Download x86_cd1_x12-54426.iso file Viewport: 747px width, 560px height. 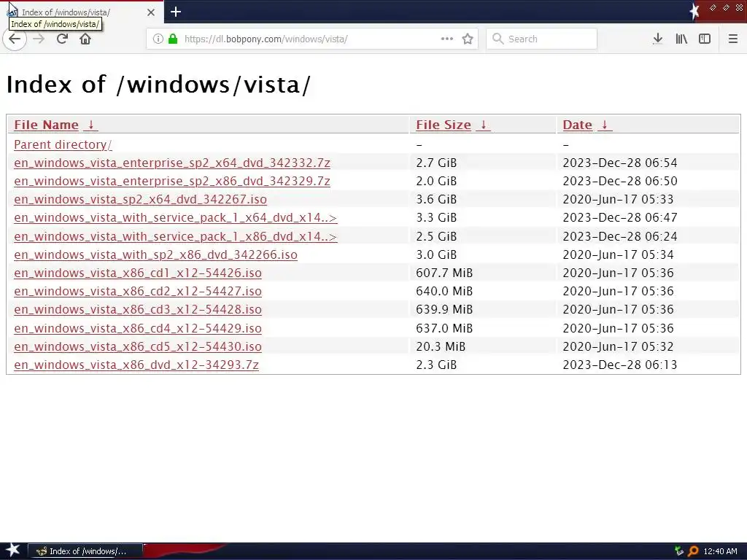coord(138,273)
